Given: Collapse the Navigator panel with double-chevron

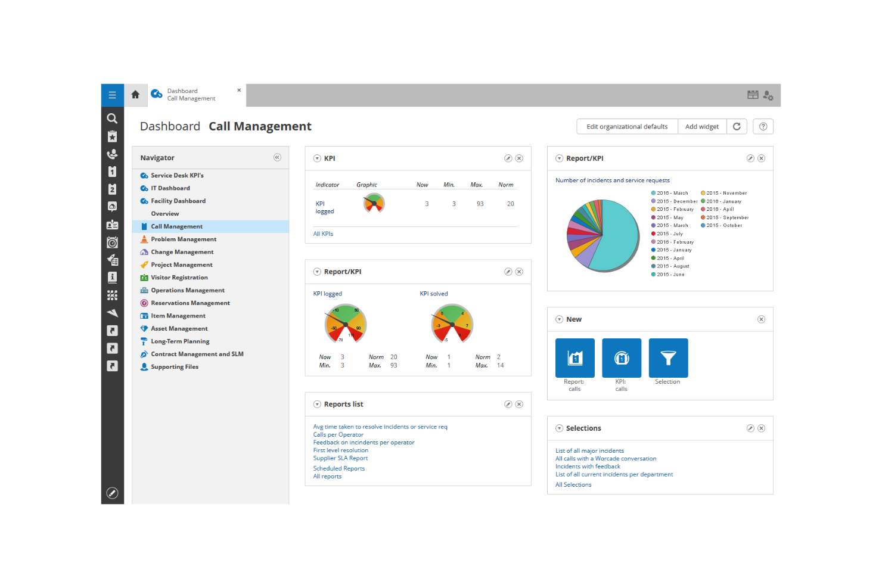Looking at the screenshot, I should [x=277, y=157].
